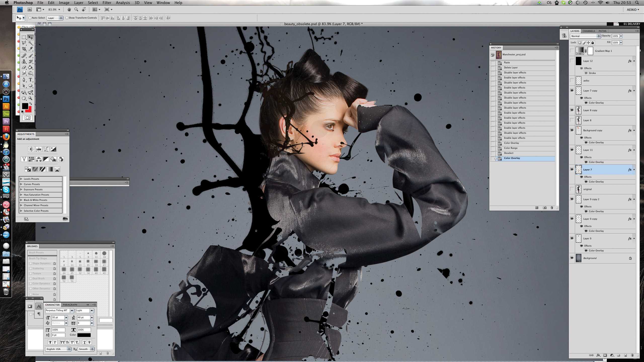Click Add an adjustment button

coord(28,139)
